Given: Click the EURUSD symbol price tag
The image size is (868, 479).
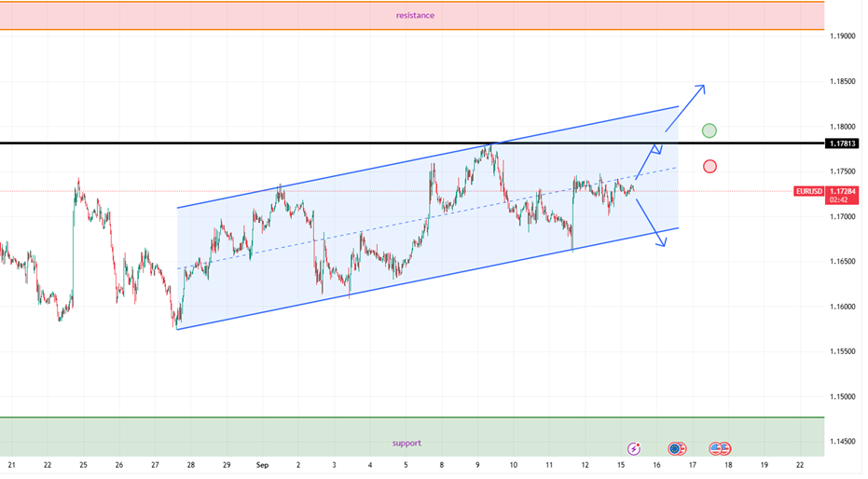Looking at the screenshot, I should [808, 191].
